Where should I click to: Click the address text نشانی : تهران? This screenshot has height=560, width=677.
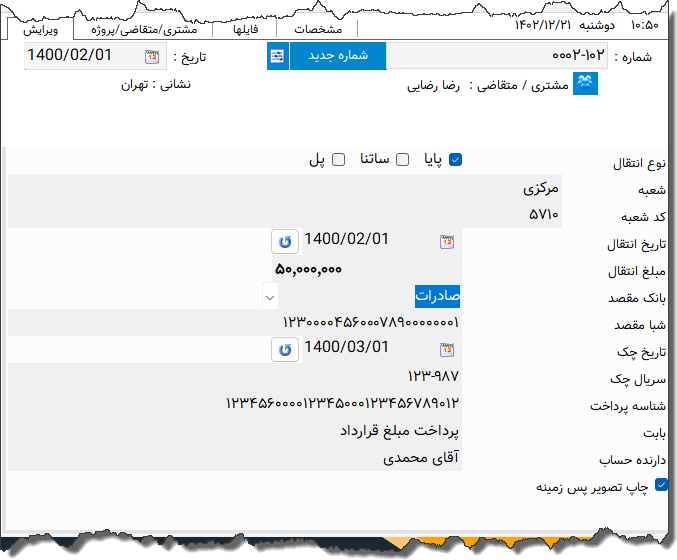point(156,84)
